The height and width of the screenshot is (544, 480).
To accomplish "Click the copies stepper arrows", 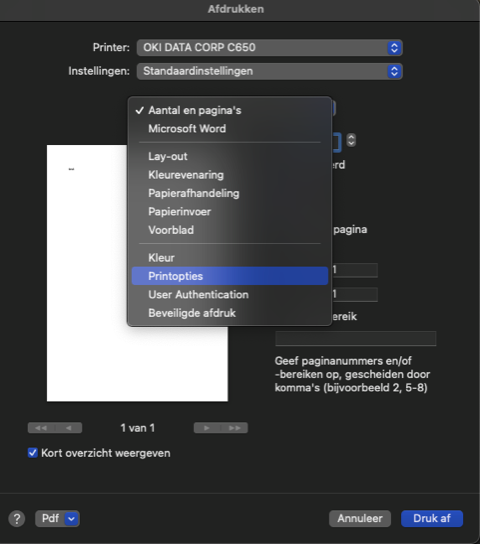I will point(351,140).
